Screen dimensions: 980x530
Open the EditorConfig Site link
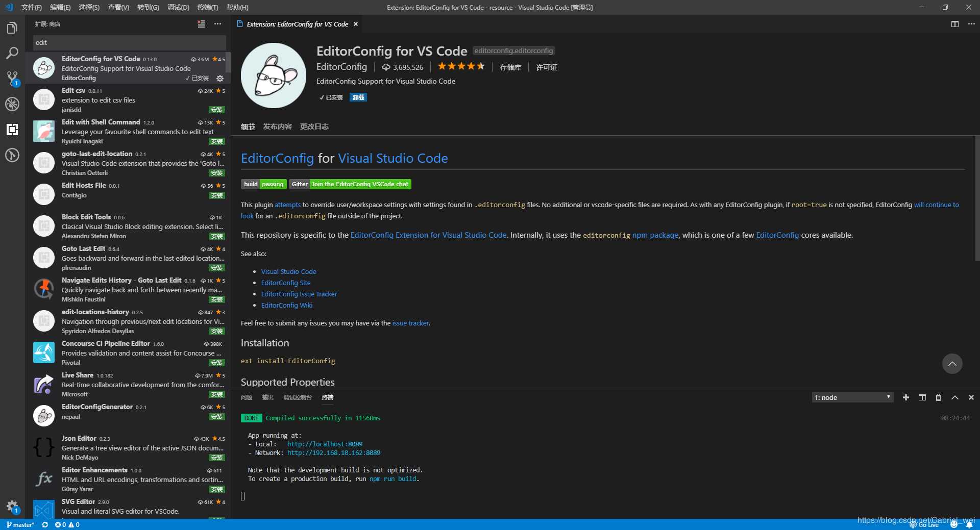[286, 283]
